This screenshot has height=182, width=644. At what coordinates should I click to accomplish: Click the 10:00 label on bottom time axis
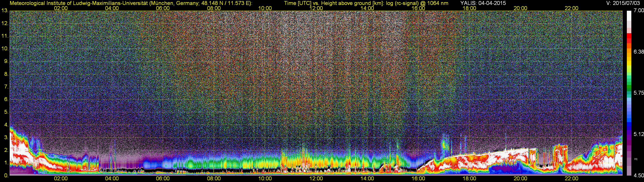point(265,179)
